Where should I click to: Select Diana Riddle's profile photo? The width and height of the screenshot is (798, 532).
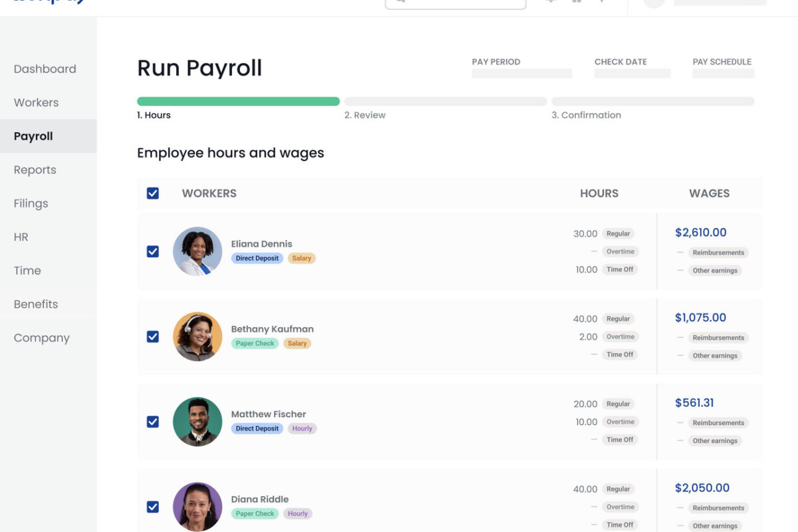[198, 506]
